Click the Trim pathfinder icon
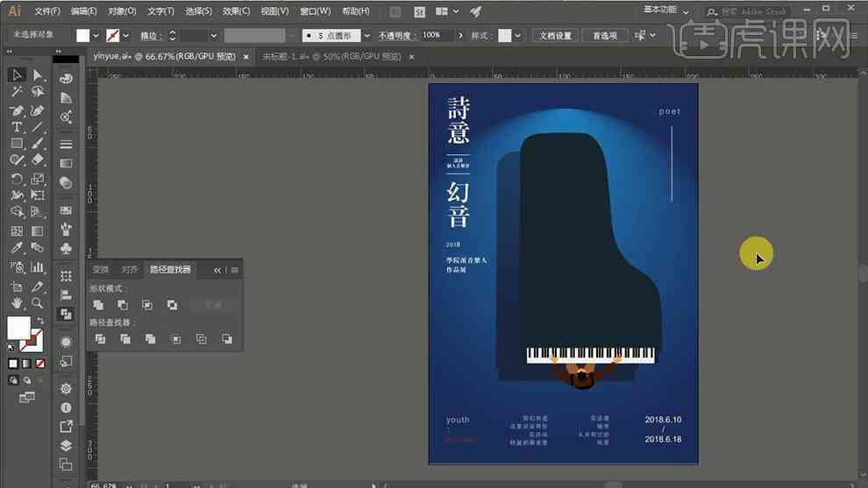This screenshot has height=488, width=868. pos(125,338)
